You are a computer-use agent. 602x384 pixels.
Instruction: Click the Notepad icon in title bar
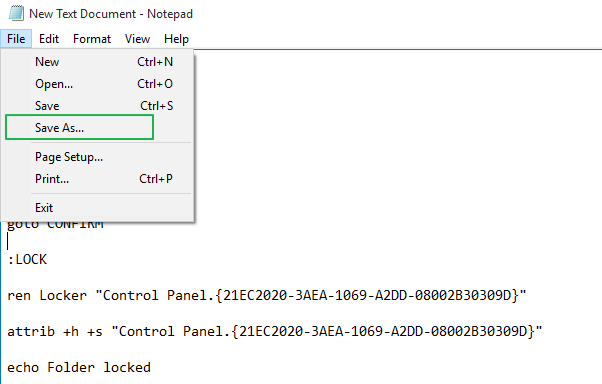coord(17,13)
